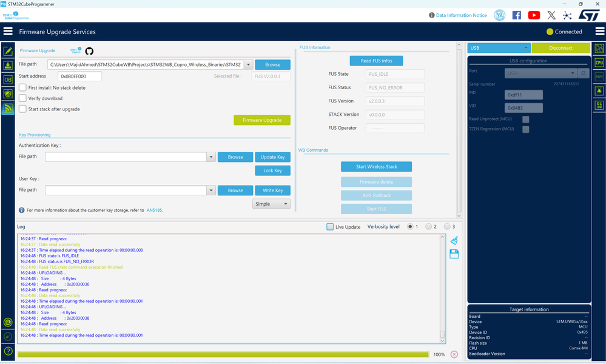
Task: Click the 100% progress bar
Action: tap(223, 354)
